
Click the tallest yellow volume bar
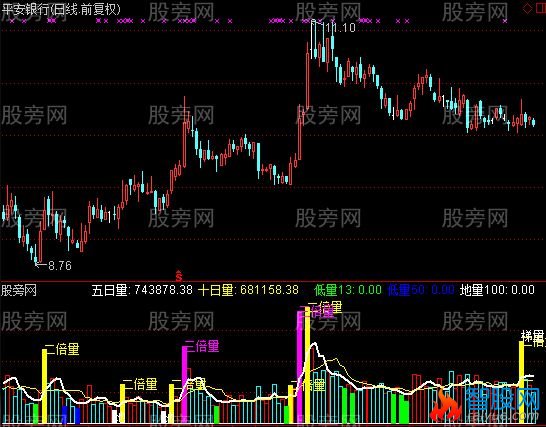307,365
